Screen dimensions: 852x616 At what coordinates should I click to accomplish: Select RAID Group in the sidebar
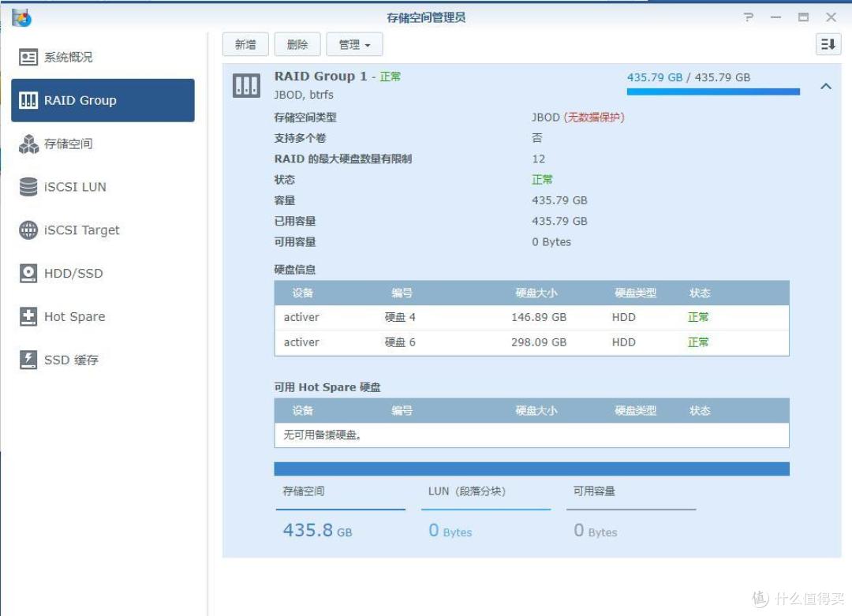103,100
